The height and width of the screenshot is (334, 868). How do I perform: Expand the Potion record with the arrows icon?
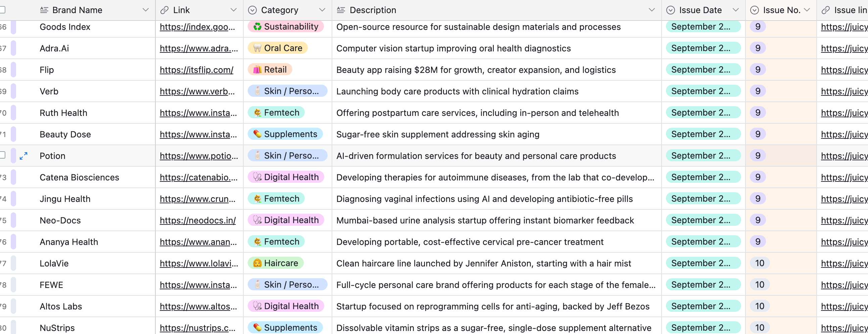(23, 156)
